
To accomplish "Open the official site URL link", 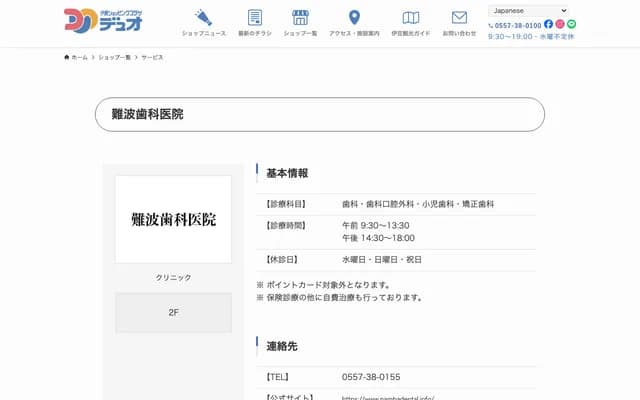I will [x=388, y=398].
